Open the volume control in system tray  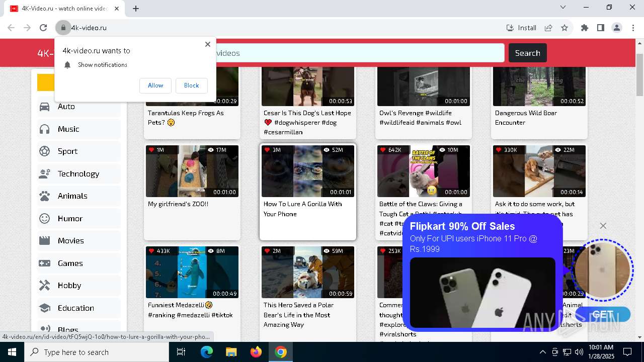tap(579, 352)
